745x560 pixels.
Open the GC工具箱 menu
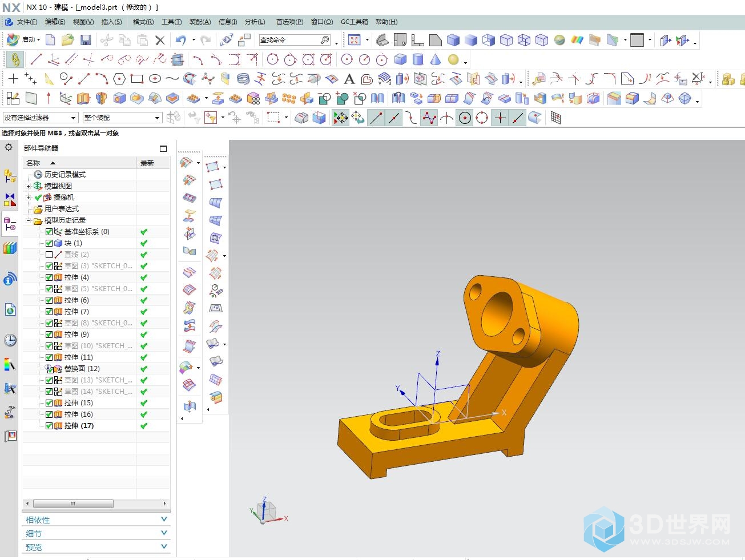(x=354, y=22)
